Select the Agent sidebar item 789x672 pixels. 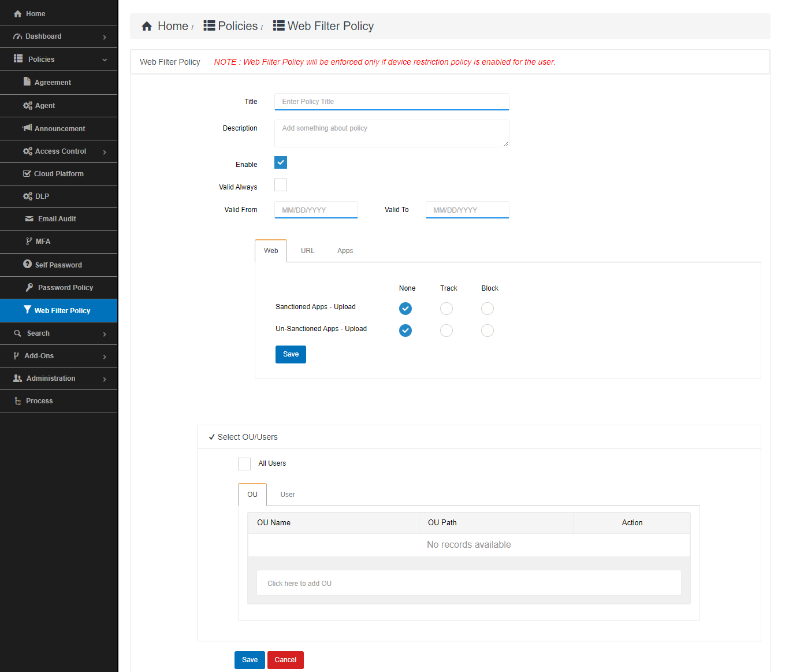point(47,106)
